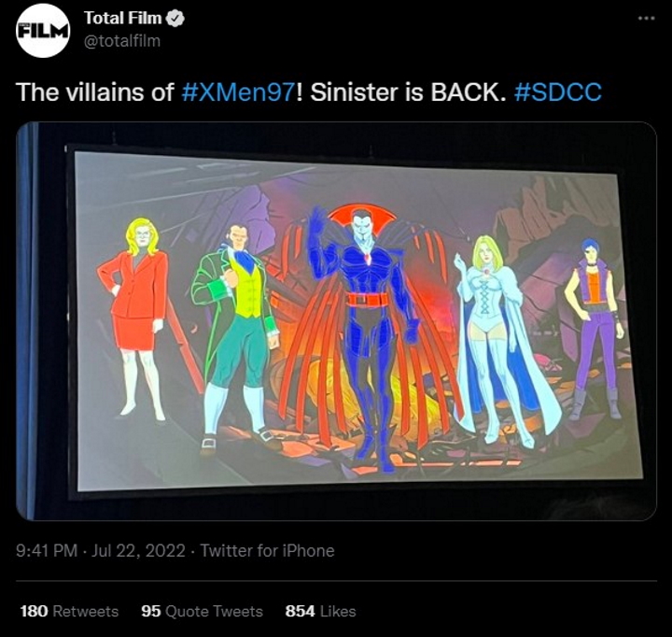Image resolution: width=672 pixels, height=637 pixels.
Task: Open the tweet's more options menu
Action: [646, 19]
